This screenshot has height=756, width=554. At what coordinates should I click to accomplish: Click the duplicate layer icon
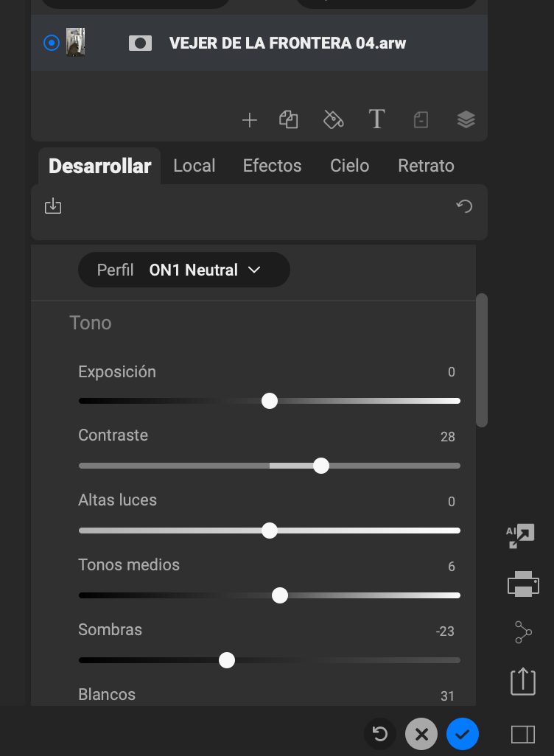pyautogui.click(x=289, y=119)
